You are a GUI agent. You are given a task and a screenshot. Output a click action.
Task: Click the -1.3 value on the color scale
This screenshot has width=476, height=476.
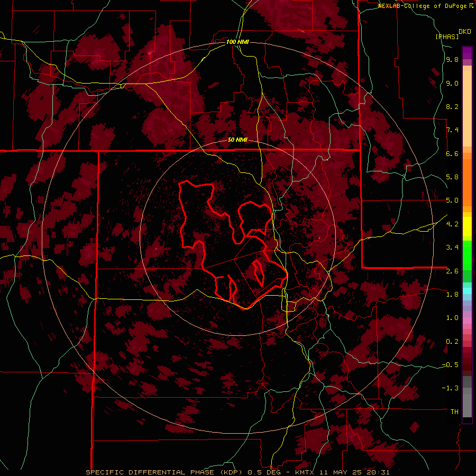click(450, 388)
